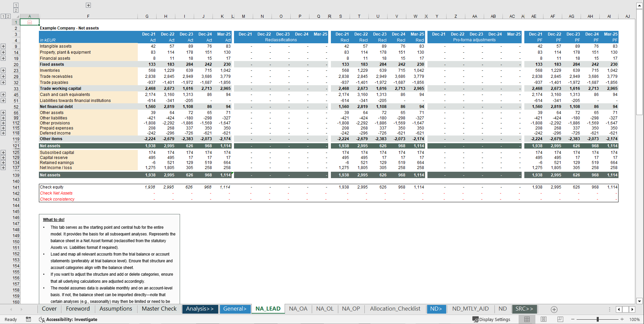Expand the hidden columns with the top plus button

[x=88, y=5]
